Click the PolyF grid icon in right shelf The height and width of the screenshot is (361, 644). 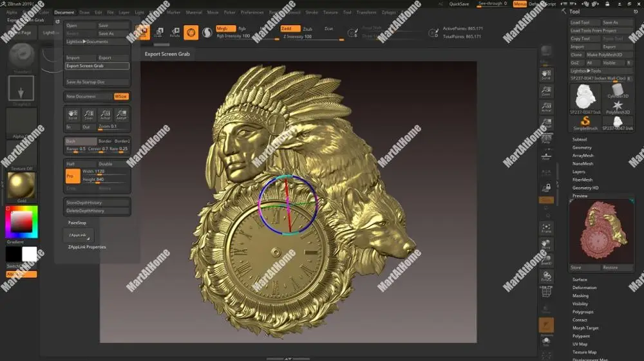coord(546,292)
